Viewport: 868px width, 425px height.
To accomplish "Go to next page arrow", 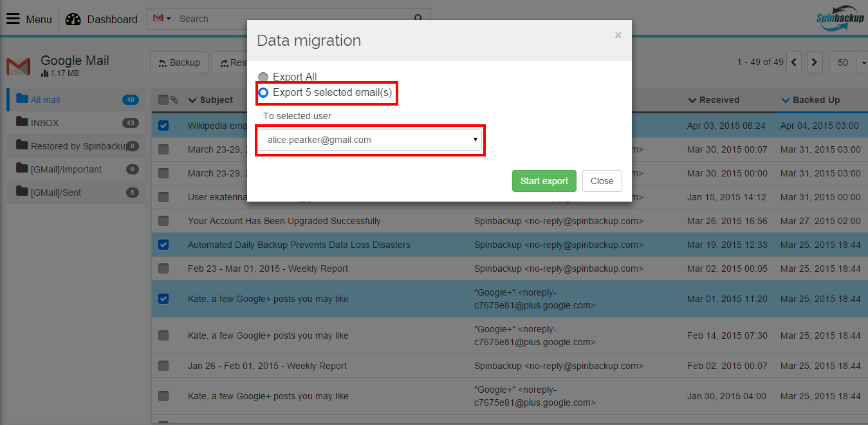I will click(x=815, y=62).
